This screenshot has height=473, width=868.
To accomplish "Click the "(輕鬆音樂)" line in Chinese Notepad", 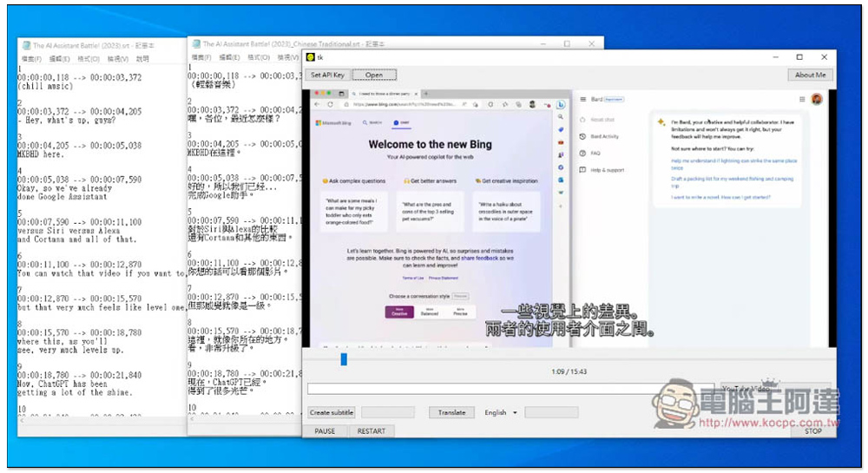I will pos(212,85).
